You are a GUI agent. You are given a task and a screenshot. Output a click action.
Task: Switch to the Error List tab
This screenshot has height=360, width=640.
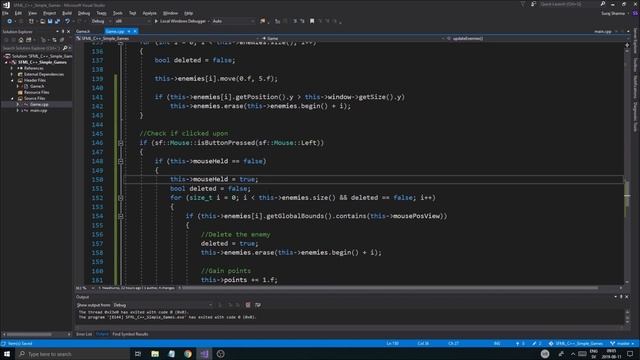click(84, 334)
